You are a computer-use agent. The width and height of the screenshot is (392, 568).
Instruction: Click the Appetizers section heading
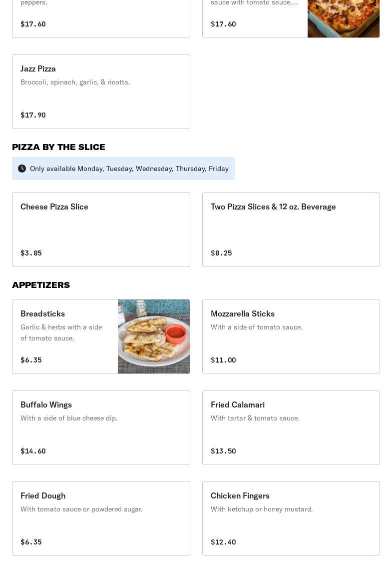click(41, 285)
